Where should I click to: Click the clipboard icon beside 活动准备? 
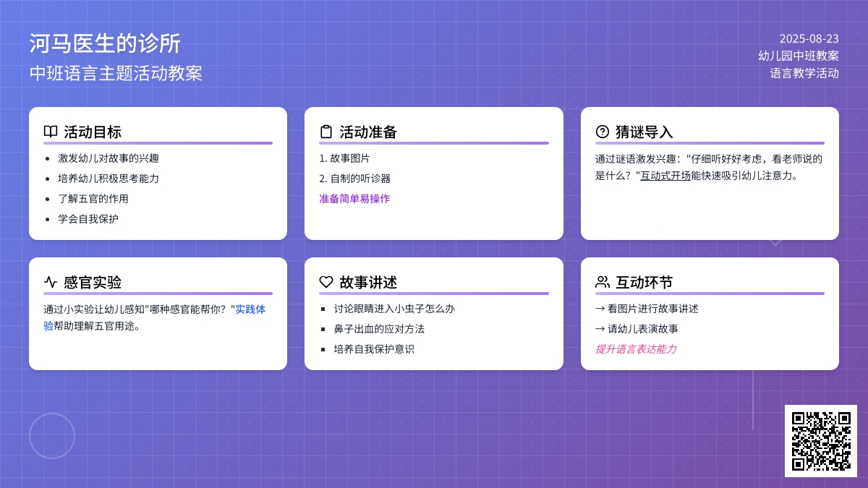point(326,132)
